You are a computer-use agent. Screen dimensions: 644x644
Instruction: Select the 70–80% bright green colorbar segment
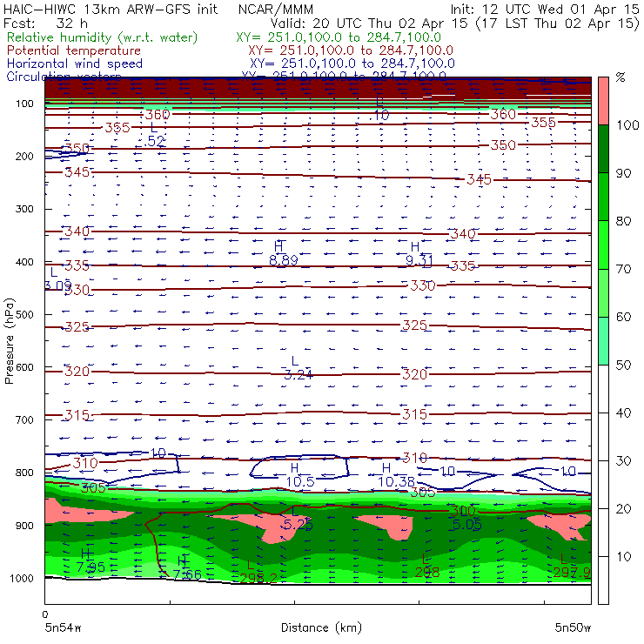pos(603,245)
